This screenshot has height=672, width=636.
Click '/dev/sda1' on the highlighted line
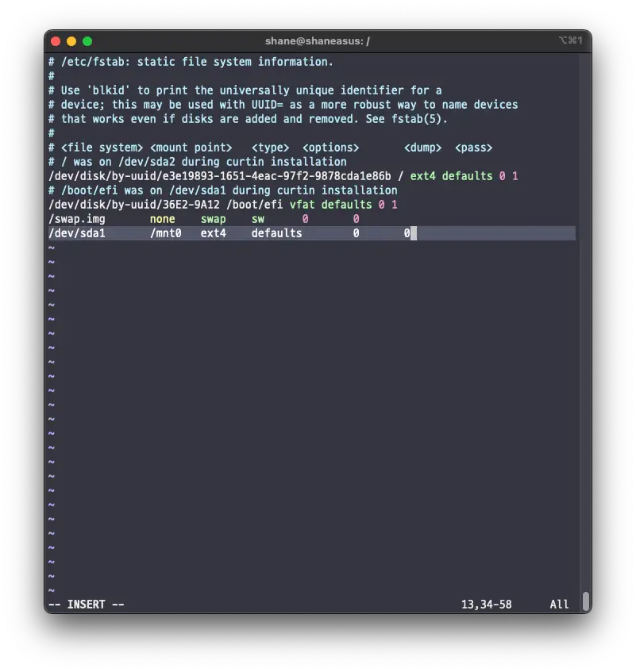[x=77, y=233]
